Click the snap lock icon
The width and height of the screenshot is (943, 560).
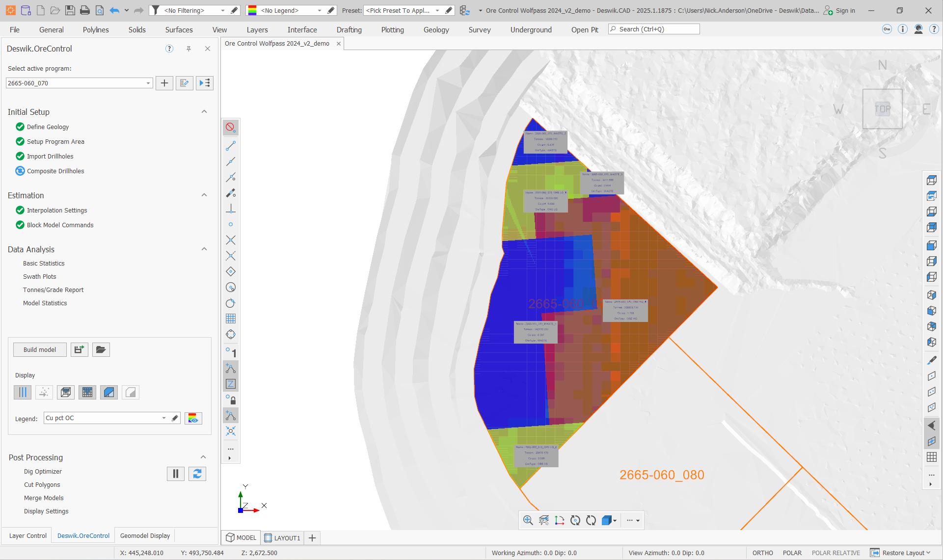click(230, 400)
